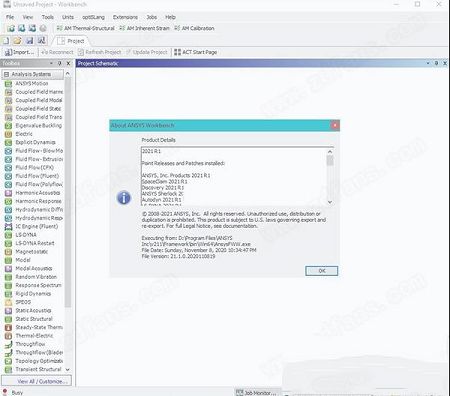Click Product Details scroll down arrow
The height and width of the screenshot is (396, 450).
click(330, 202)
